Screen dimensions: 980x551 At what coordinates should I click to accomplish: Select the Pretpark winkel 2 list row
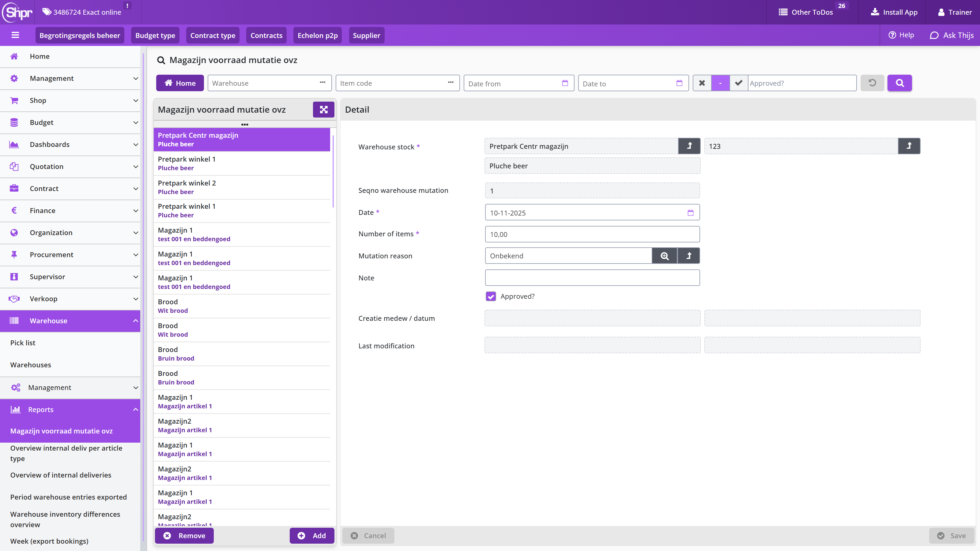[x=242, y=187]
